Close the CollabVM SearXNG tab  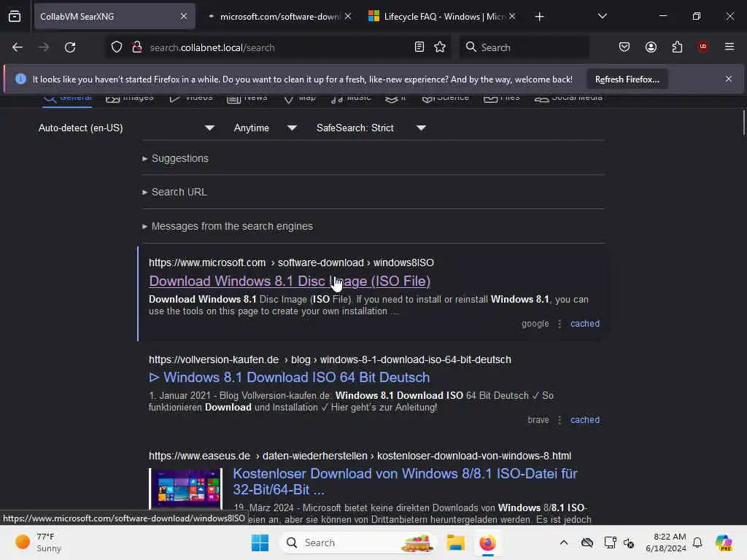point(184,16)
